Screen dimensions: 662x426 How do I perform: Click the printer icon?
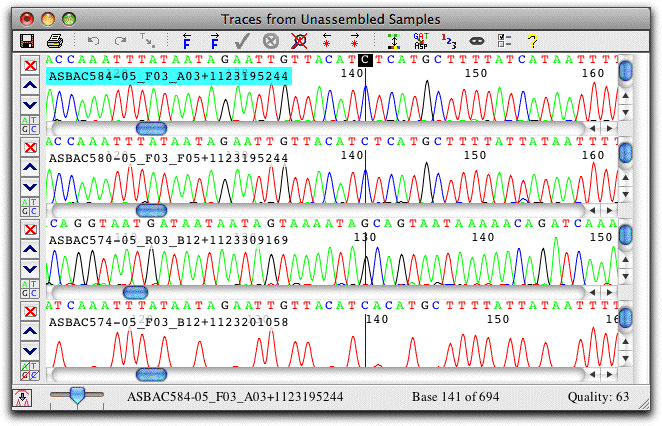pyautogui.click(x=55, y=41)
